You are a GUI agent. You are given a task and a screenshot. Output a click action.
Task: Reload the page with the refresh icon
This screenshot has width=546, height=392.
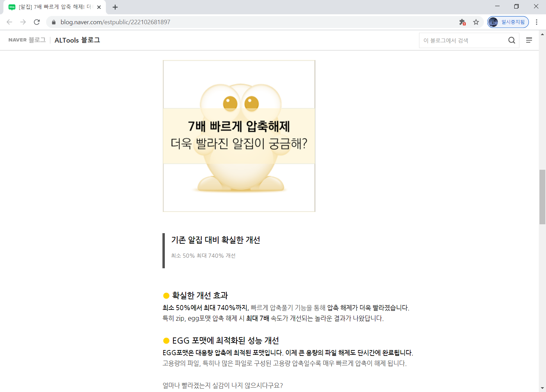pos(37,22)
